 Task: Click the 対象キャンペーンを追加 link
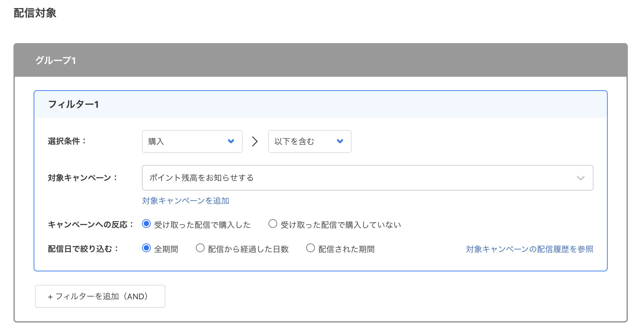185,201
